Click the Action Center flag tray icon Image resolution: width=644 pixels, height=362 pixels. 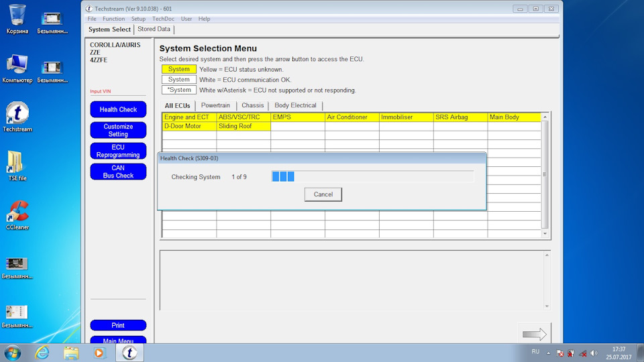559,353
